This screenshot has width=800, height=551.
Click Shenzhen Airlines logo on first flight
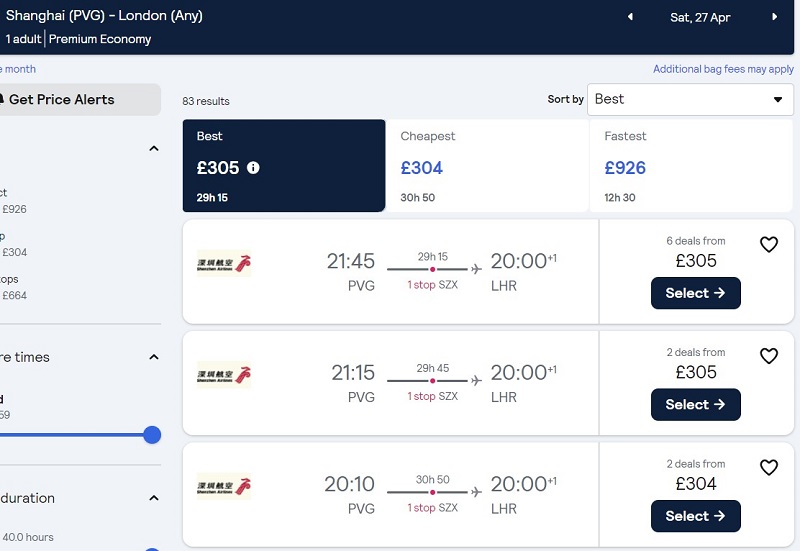tap(224, 264)
